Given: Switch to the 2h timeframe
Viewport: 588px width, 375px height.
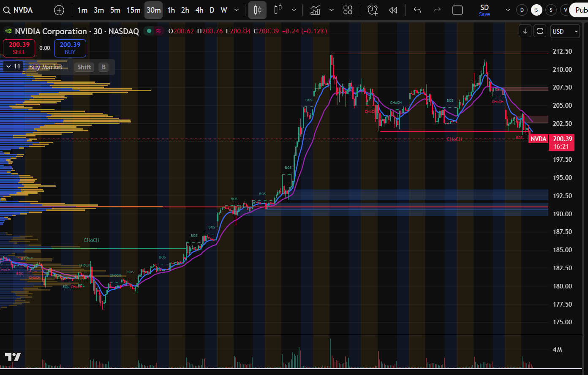Looking at the screenshot, I should coord(185,10).
